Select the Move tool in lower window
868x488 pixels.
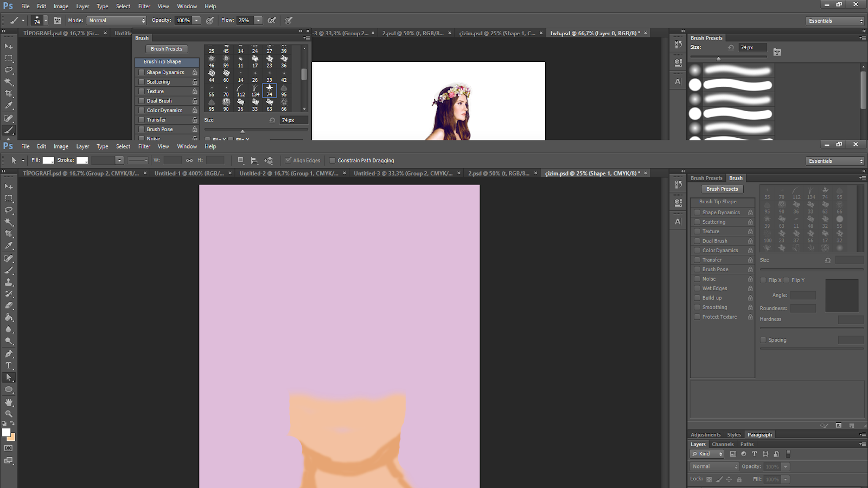click(x=9, y=187)
